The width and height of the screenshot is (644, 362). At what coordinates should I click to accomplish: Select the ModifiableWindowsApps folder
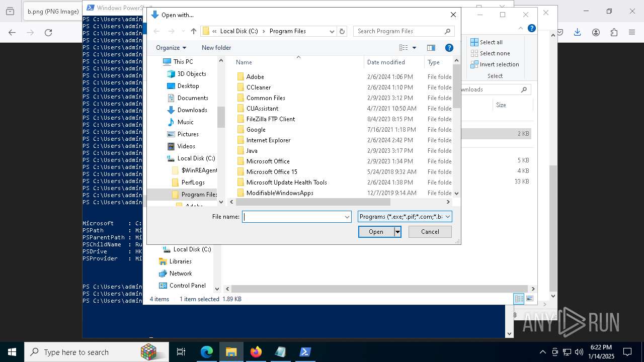point(280,193)
